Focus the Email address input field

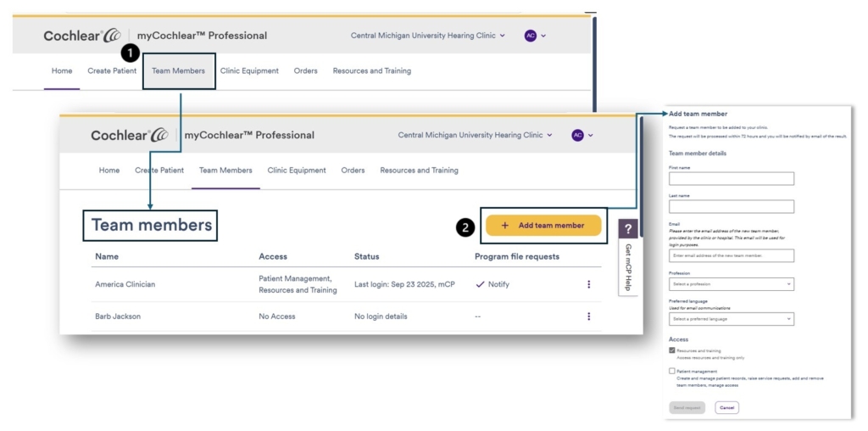pos(731,255)
